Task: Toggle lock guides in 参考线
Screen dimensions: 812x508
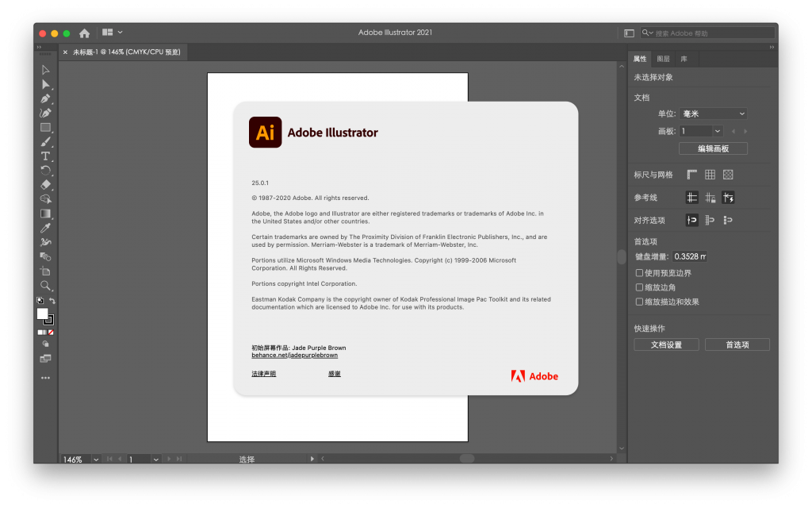Action: pyautogui.click(x=710, y=198)
